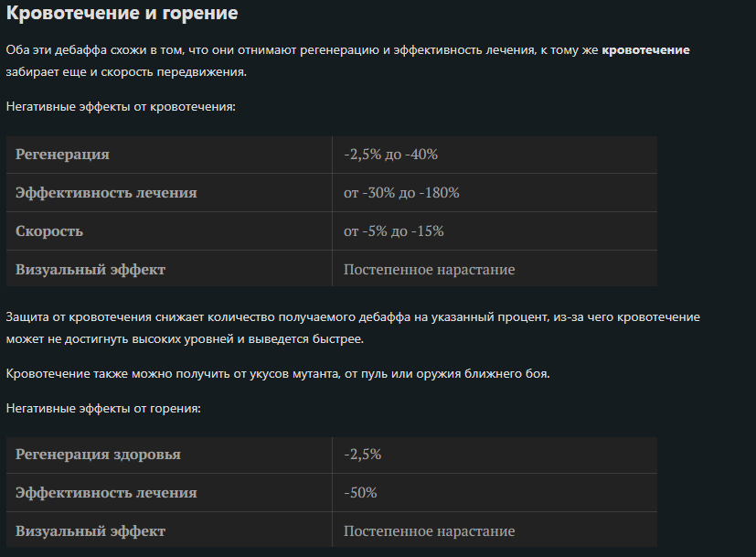Image resolution: width=756 pixels, height=557 pixels.
Task: Select first Эффективность лечения cell in bleeding table
Action: point(106,193)
